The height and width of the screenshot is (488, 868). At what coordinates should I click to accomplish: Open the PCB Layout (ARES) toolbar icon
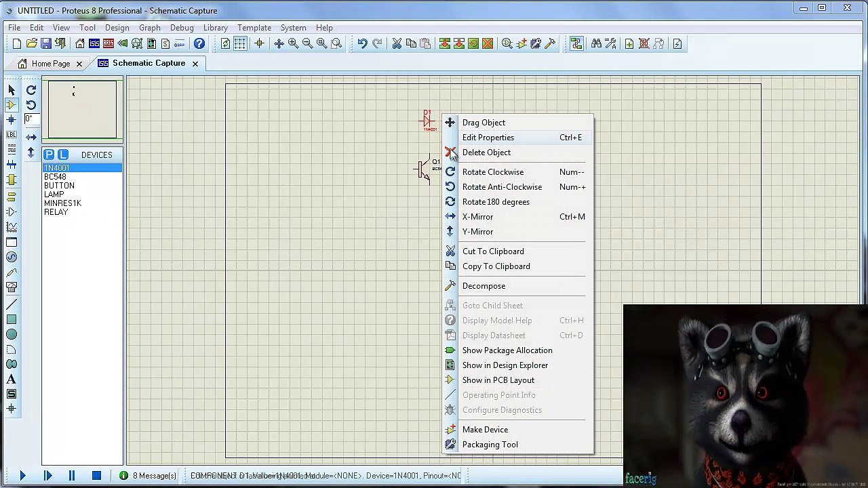click(x=108, y=44)
